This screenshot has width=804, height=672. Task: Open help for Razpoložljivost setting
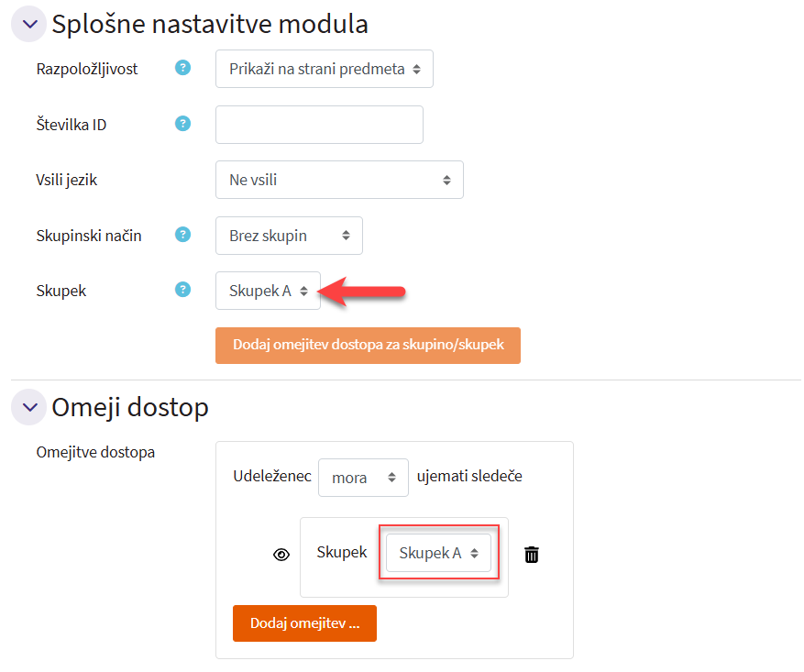click(x=182, y=68)
